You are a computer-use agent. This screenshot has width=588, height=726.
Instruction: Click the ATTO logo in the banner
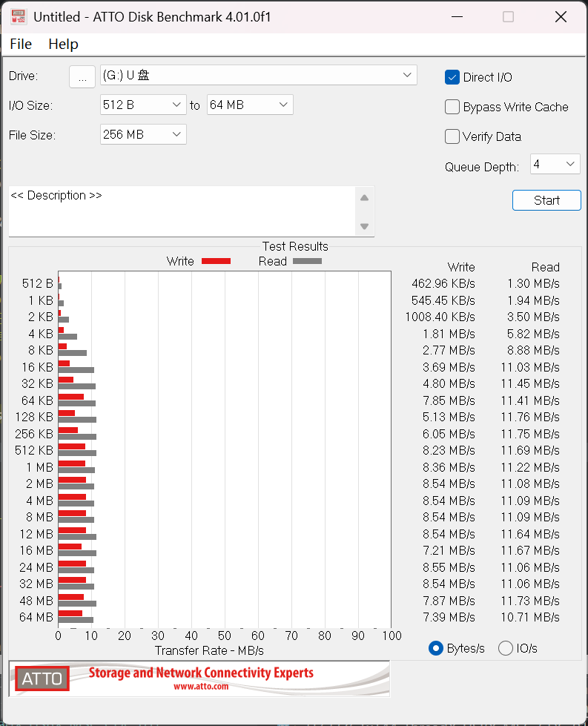click(42, 679)
